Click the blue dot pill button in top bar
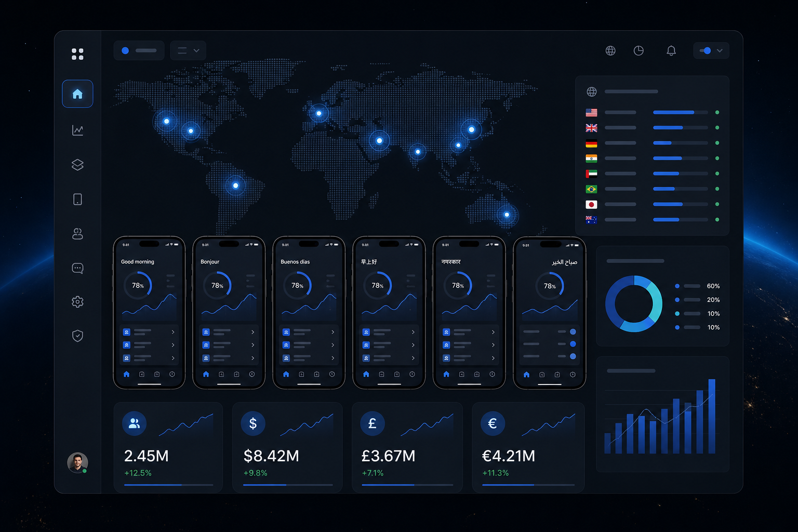The height and width of the screenshot is (532, 798). click(139, 50)
